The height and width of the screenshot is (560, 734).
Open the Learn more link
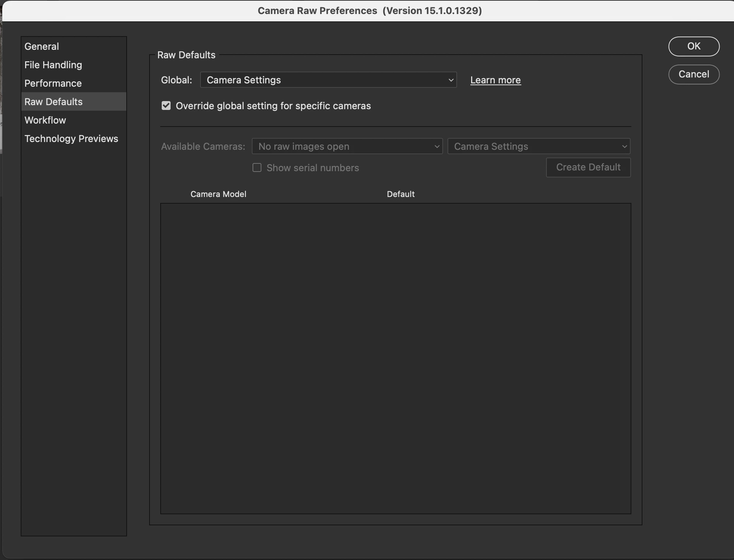495,80
